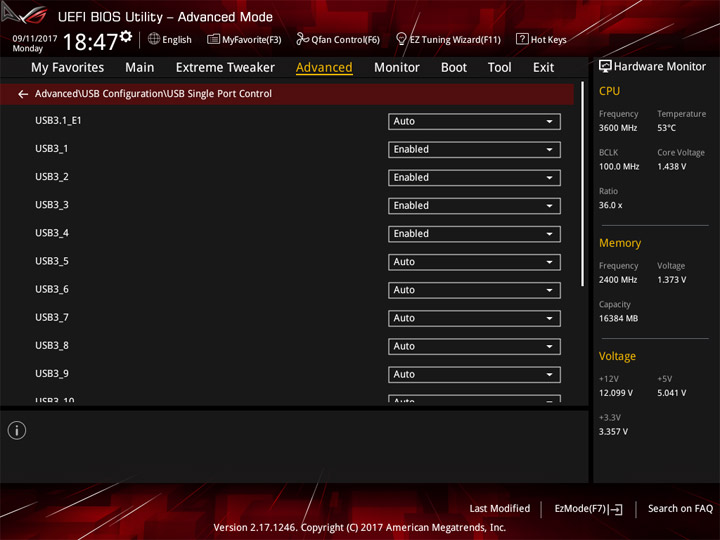Click the 09/11/2017 date text

(x=34, y=39)
